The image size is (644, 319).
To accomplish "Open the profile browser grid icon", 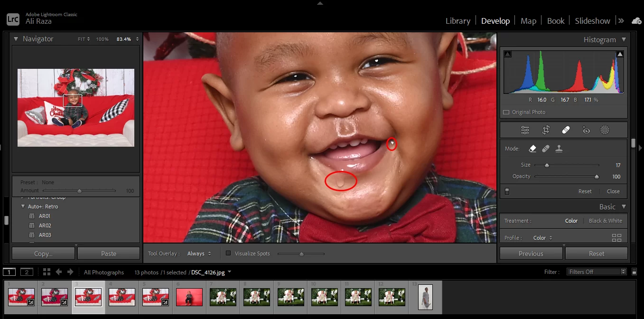I will click(x=616, y=238).
